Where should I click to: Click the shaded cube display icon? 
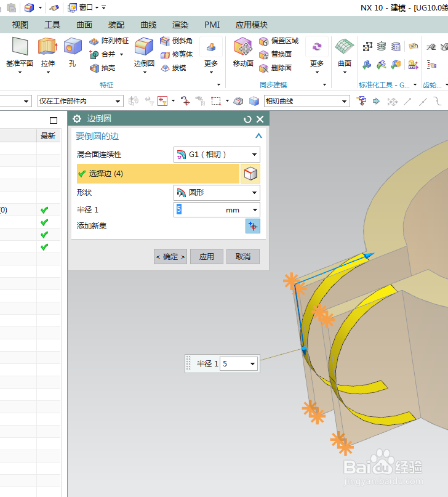(254, 101)
